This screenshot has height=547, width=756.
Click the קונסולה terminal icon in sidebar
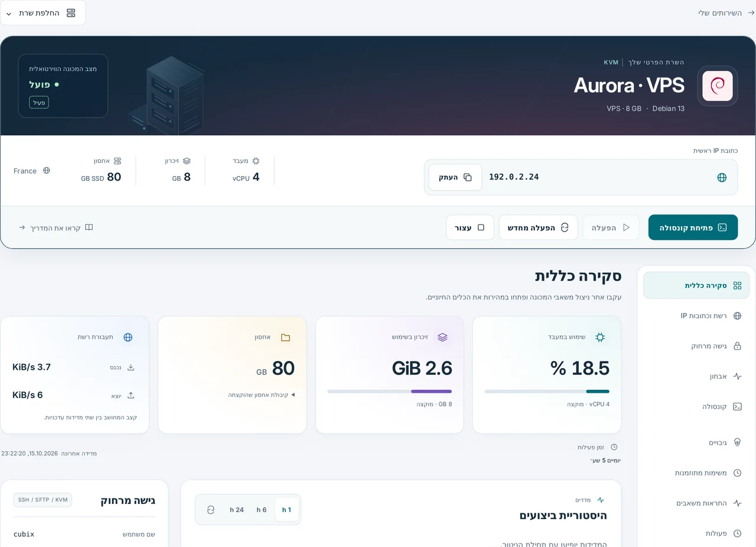click(x=737, y=406)
